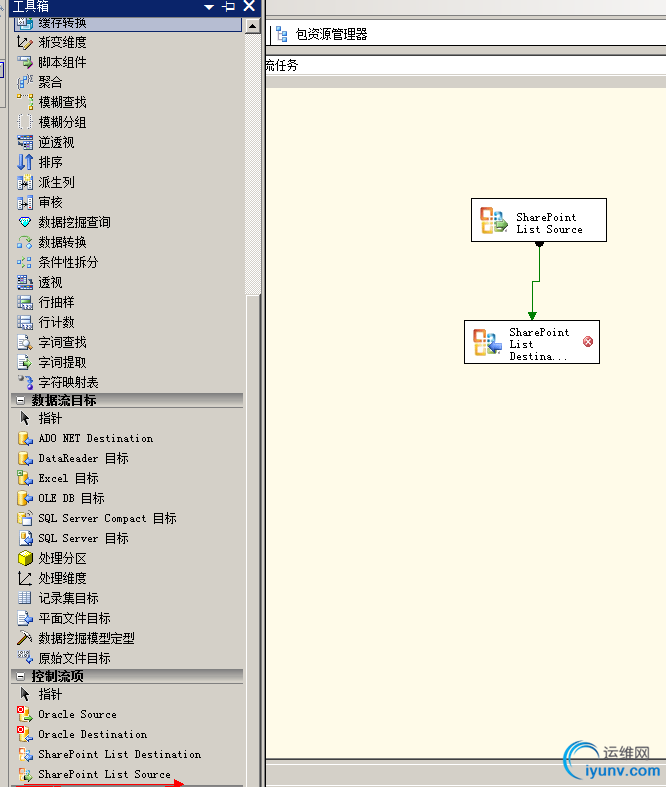The image size is (666, 787).
Task: Toggle the toolbox auto-hide pin
Action: pos(228,7)
